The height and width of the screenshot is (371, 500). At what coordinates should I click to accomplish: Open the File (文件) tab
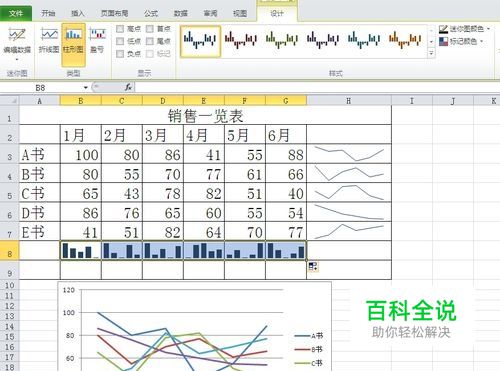coord(16,13)
